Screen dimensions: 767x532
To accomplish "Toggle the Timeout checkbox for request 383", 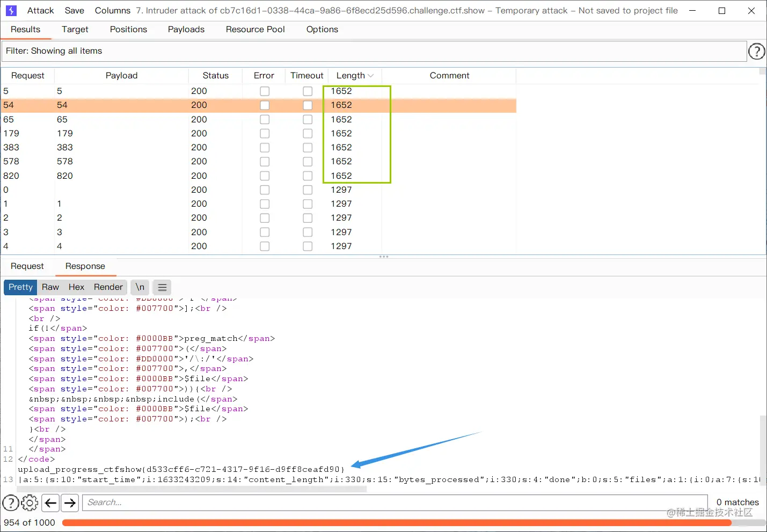I will (x=308, y=148).
